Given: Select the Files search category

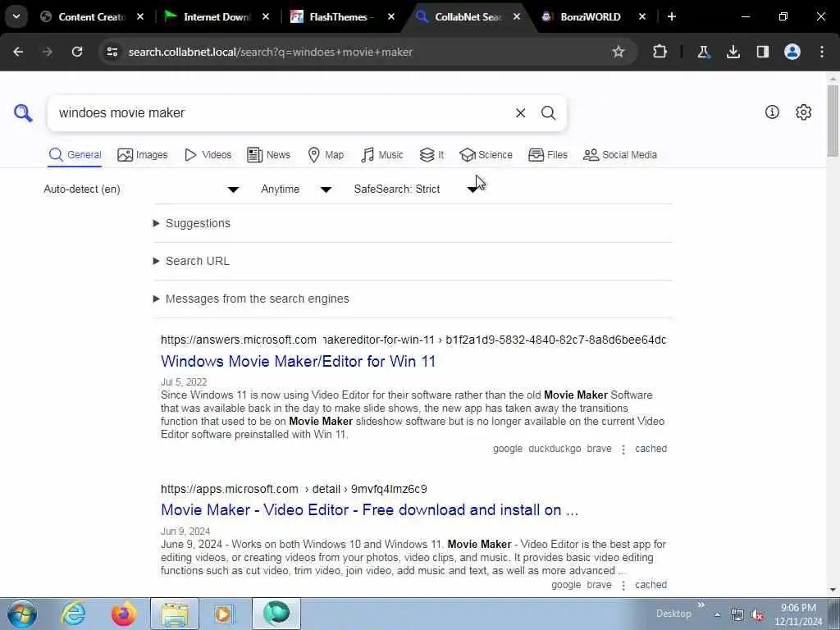Looking at the screenshot, I should click(547, 155).
